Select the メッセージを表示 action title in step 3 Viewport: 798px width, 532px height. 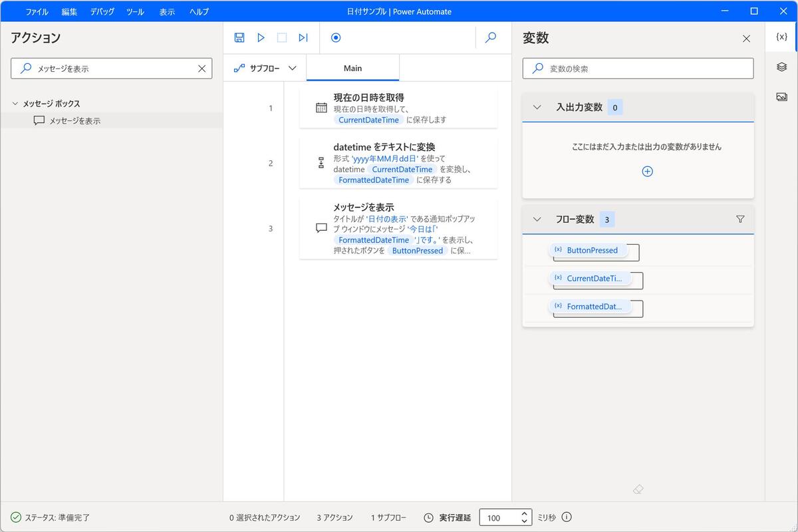(x=364, y=207)
